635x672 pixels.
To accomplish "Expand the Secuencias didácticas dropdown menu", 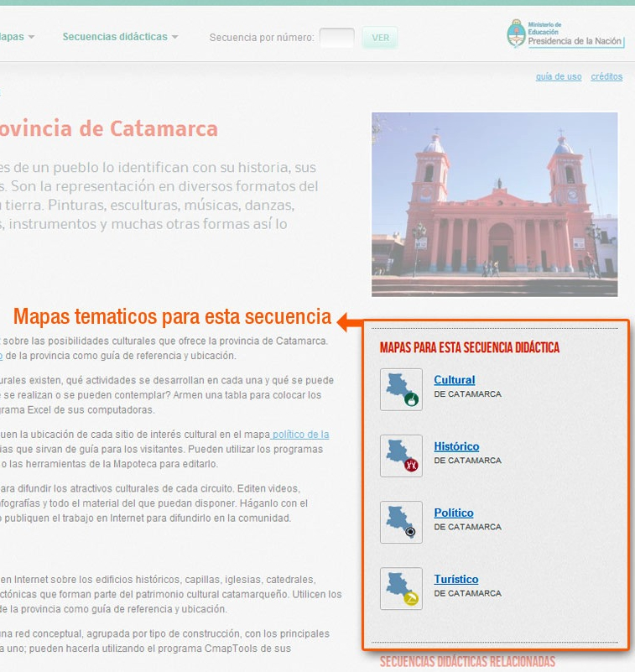I will [120, 37].
